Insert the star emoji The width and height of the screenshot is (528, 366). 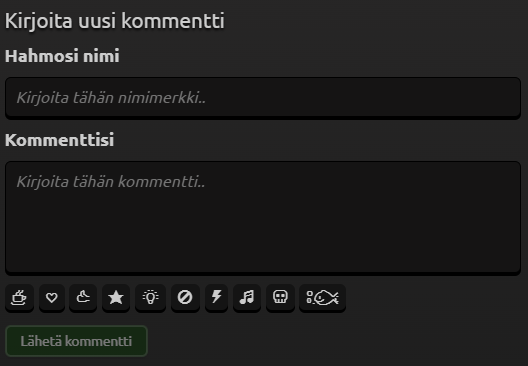pyautogui.click(x=116, y=298)
